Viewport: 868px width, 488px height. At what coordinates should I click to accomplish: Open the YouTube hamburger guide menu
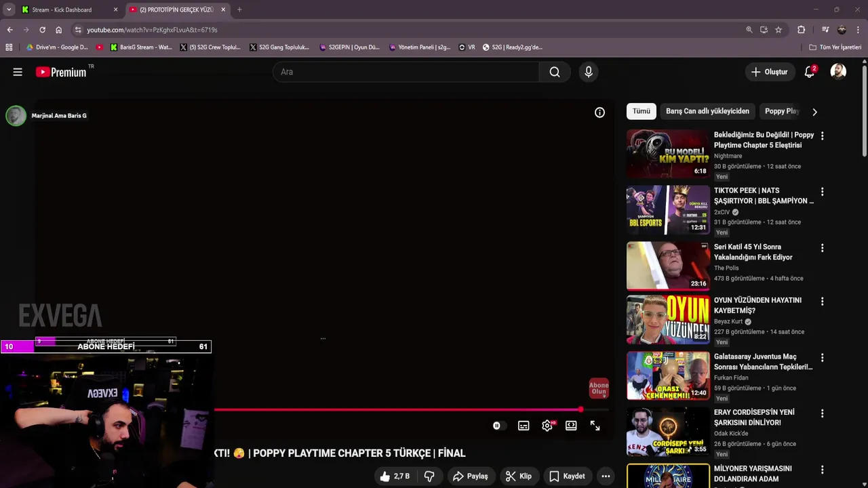click(18, 72)
